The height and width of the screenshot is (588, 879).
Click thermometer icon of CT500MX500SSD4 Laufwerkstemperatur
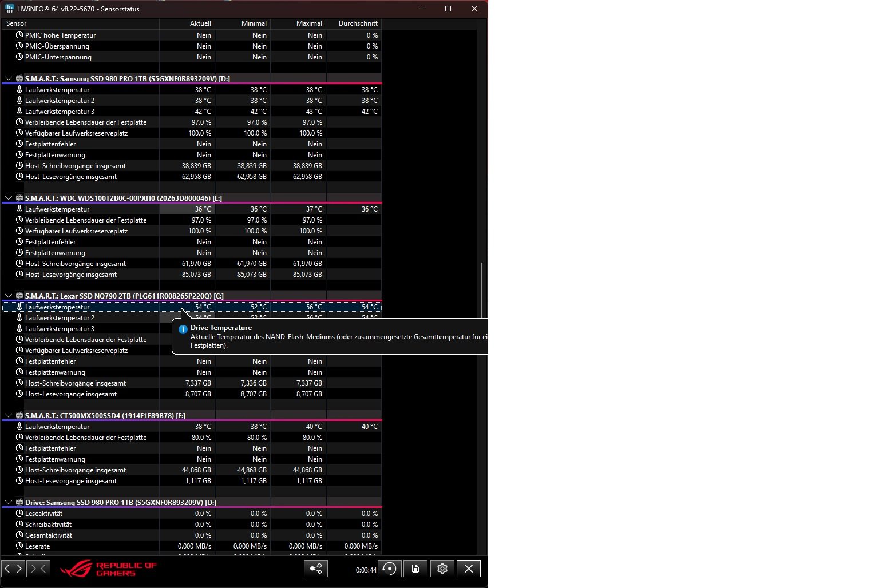click(x=19, y=426)
